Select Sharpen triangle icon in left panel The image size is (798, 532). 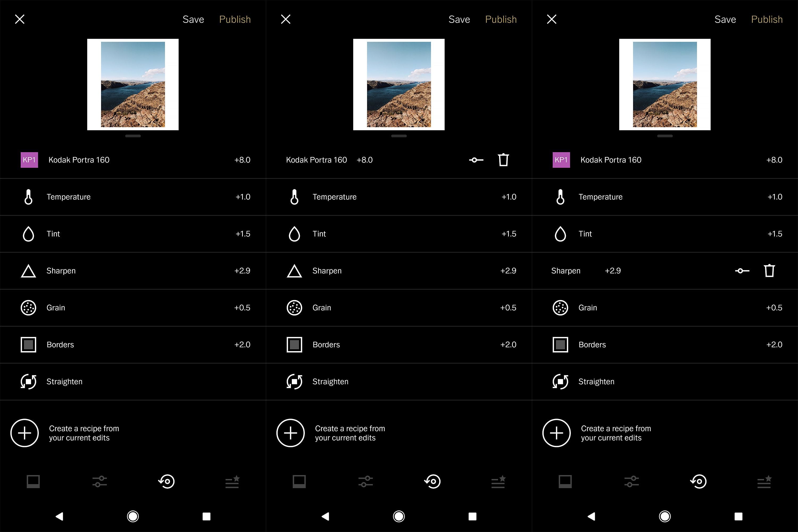28,271
